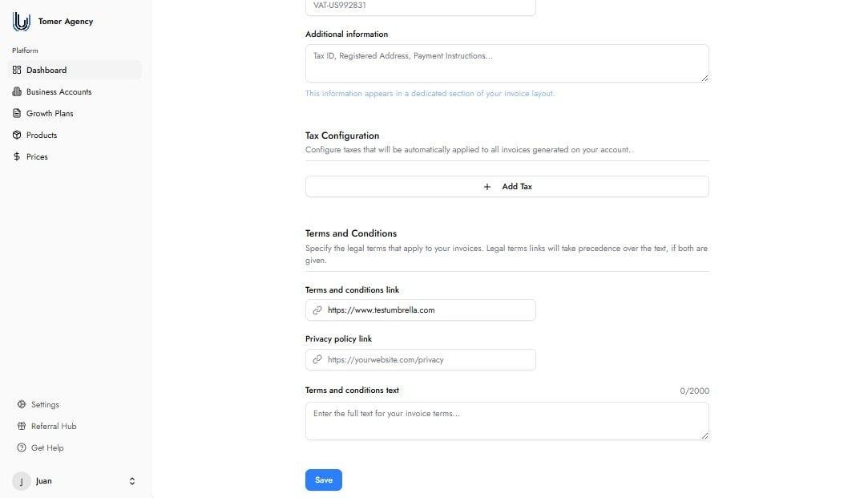Click into the Privacy policy link field
The image size is (868, 498).
click(x=429, y=360)
